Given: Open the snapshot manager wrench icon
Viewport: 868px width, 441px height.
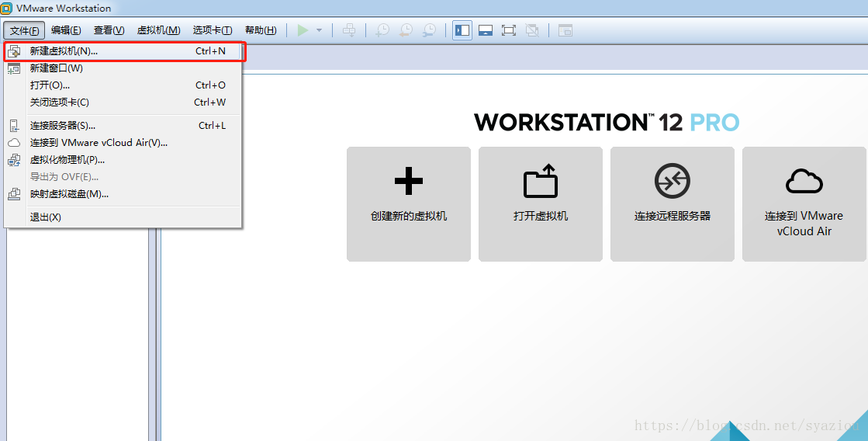Looking at the screenshot, I should (429, 30).
